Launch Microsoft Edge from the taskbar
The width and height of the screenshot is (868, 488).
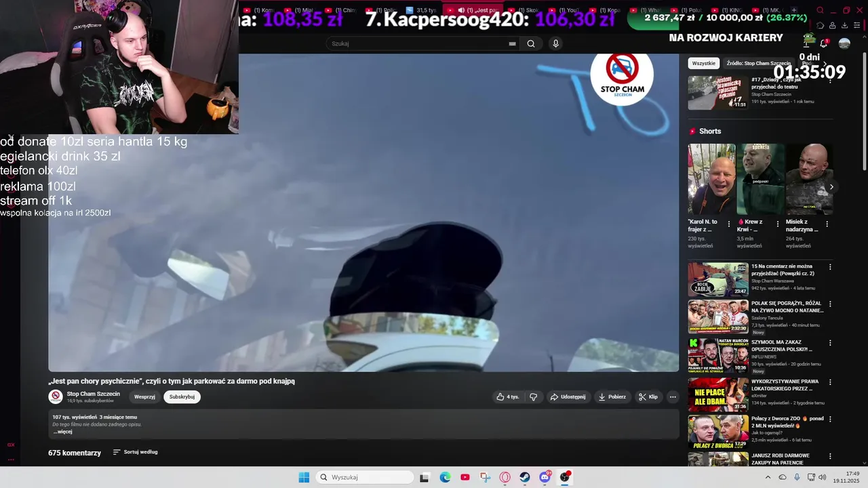tap(445, 477)
